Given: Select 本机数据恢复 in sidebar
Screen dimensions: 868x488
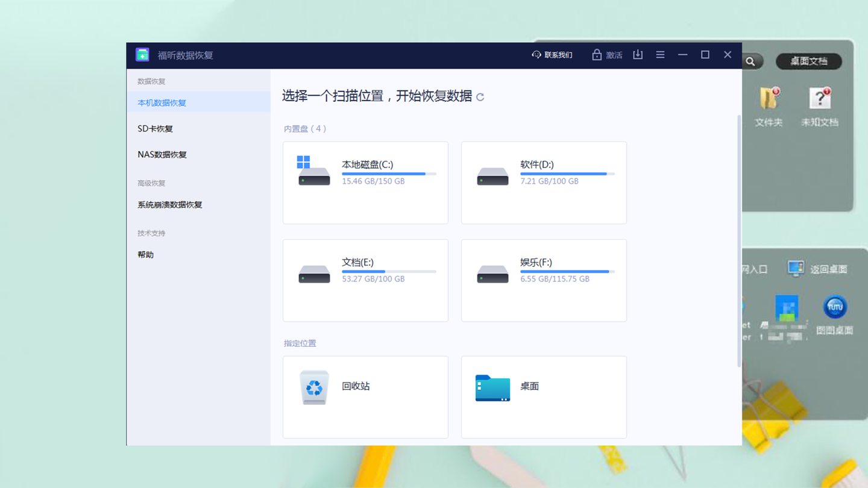Looking at the screenshot, I should pyautogui.click(x=198, y=102).
